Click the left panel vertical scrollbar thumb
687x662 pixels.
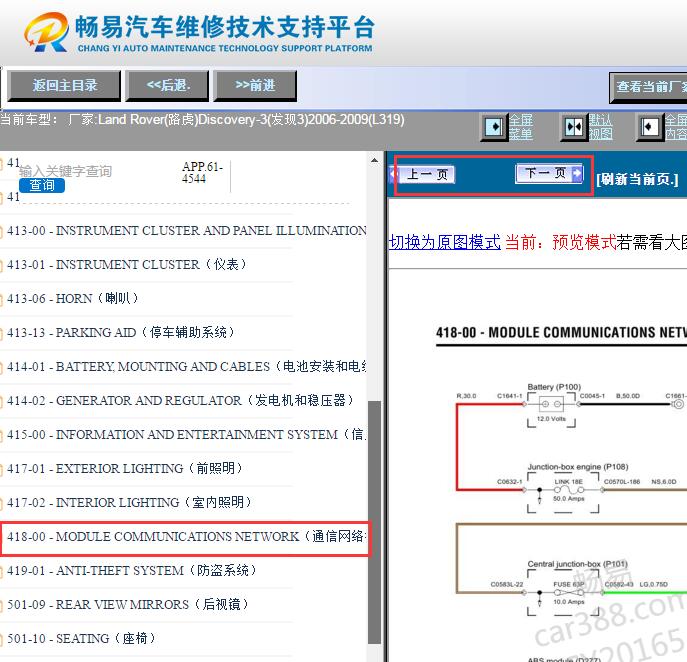[x=375, y=522]
